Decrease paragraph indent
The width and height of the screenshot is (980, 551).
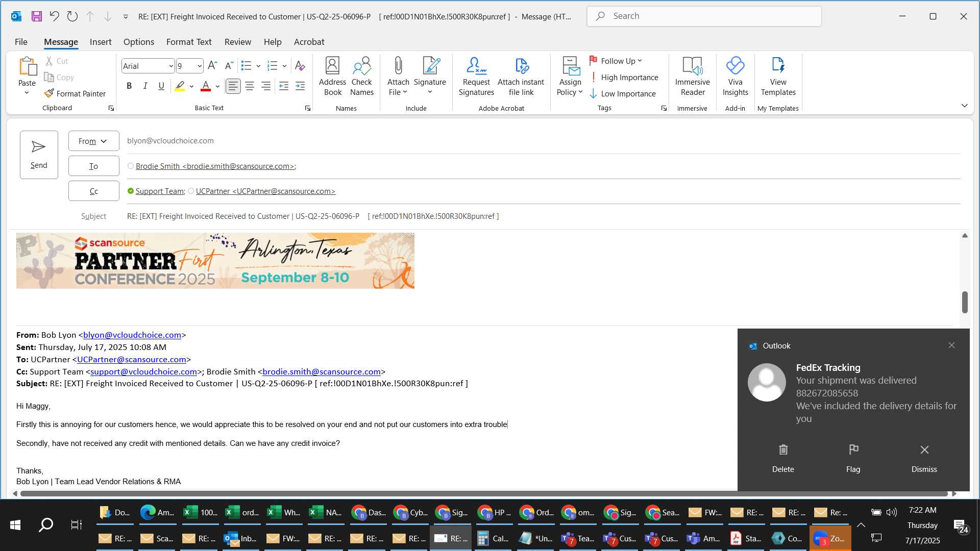(284, 86)
